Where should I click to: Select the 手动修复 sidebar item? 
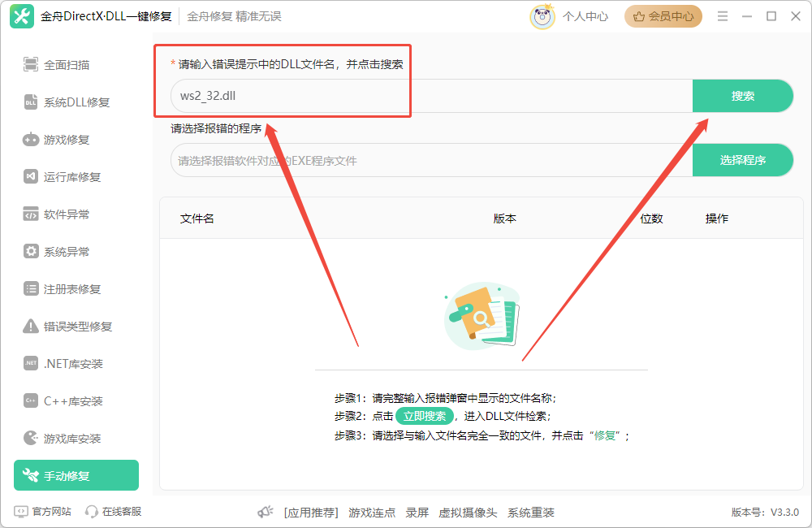(76, 475)
